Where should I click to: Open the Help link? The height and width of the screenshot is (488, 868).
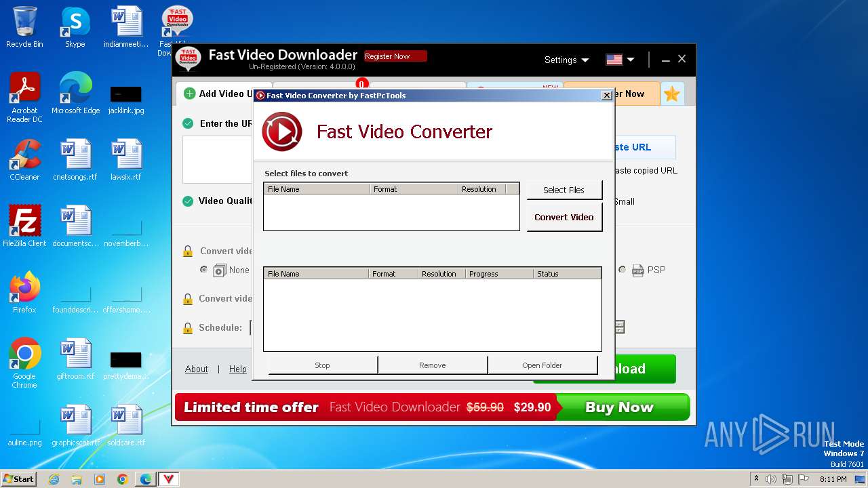tap(238, 369)
